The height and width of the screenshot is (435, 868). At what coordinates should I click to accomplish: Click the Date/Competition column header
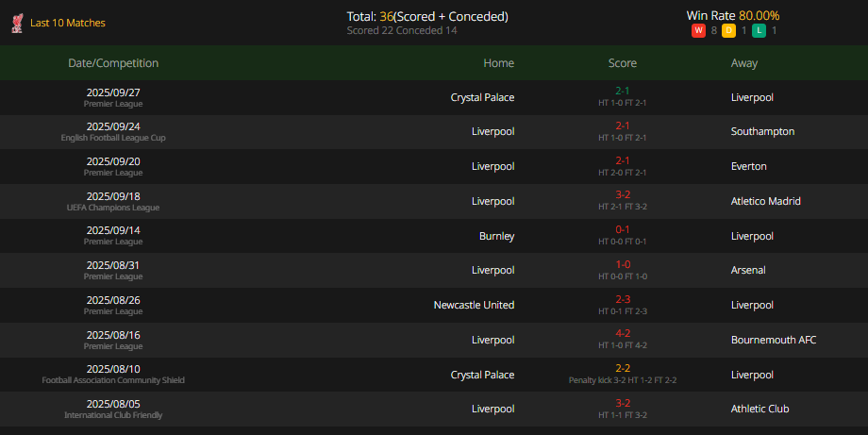tap(113, 63)
